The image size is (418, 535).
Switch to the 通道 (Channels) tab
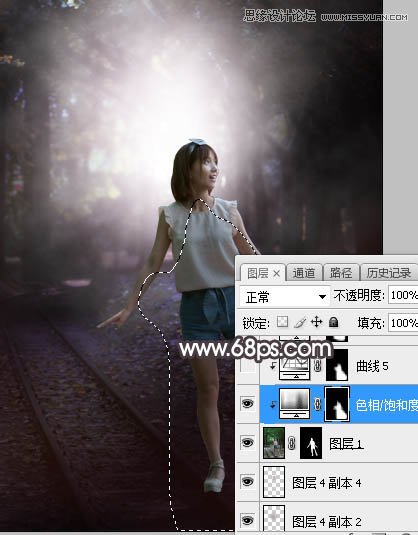304,273
